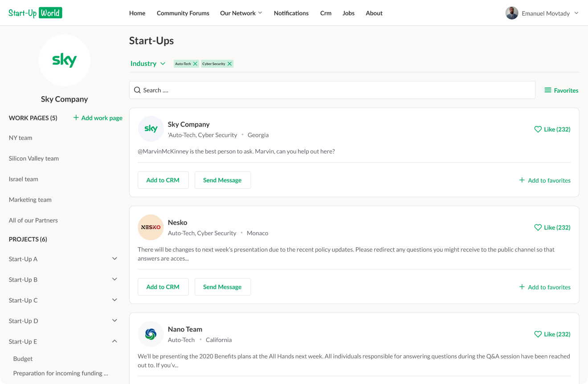Click the heart icon on Sky Company card
The image size is (588, 384).
[x=538, y=129]
